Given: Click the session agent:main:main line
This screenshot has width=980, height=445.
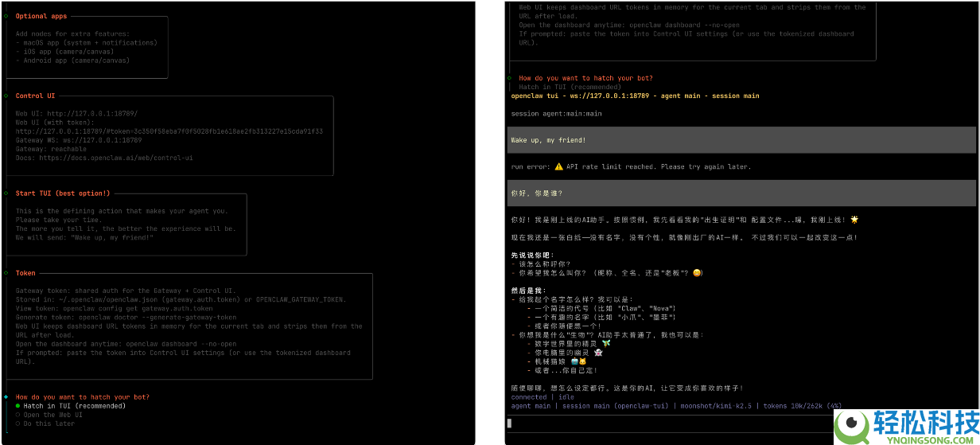Looking at the screenshot, I should point(556,114).
